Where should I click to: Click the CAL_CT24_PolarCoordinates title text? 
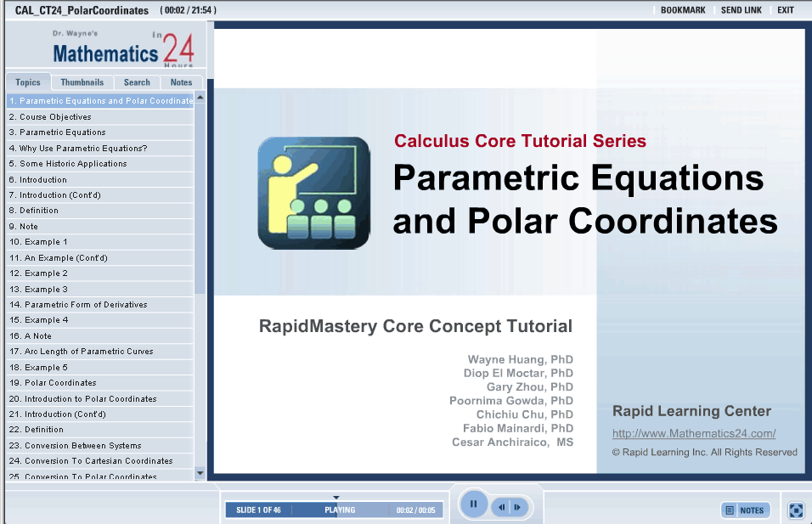tap(82, 10)
